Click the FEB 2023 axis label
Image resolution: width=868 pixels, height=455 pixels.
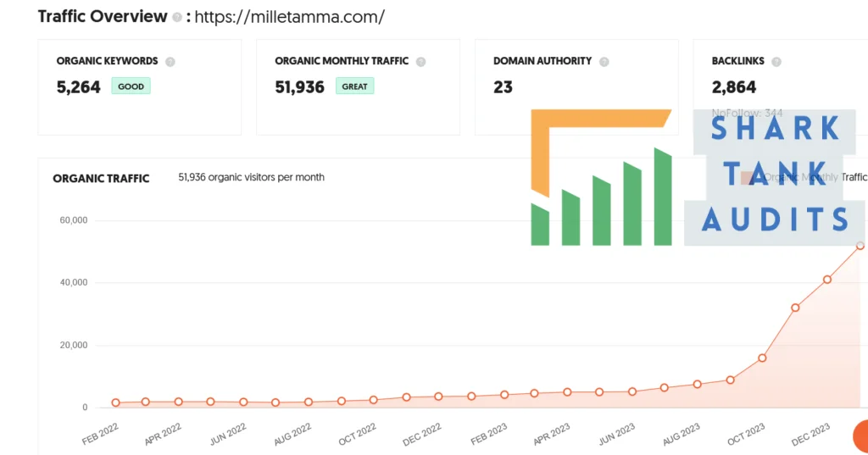point(489,434)
